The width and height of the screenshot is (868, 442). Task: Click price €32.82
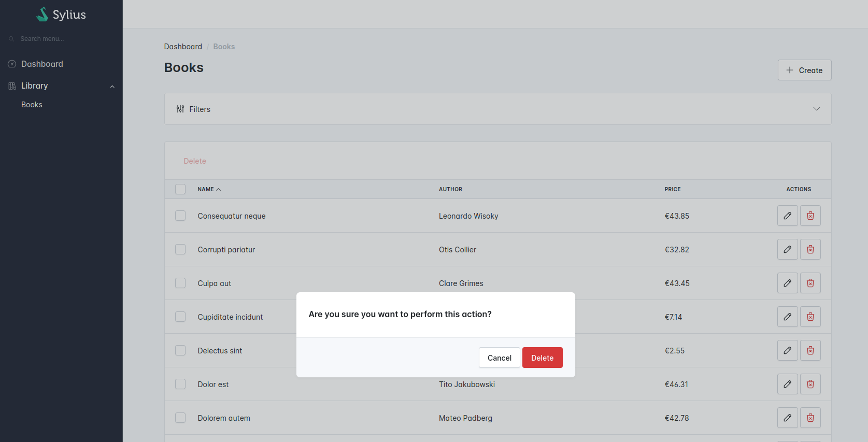click(x=677, y=250)
